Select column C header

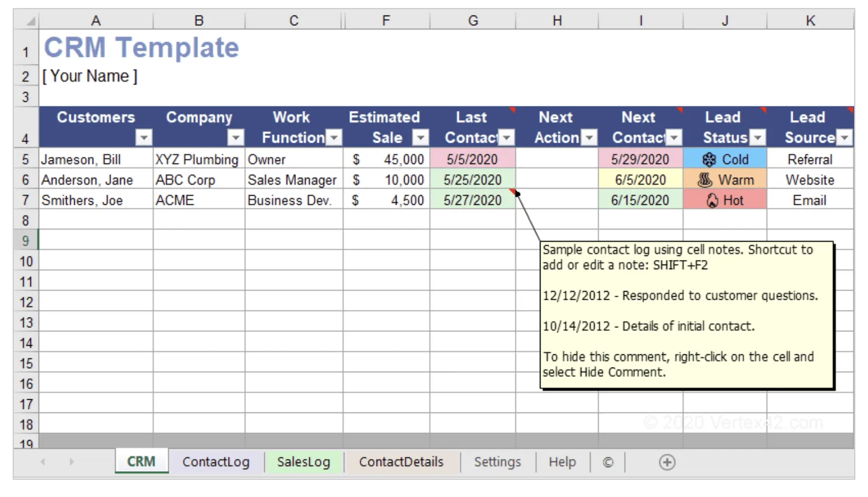[x=294, y=21]
